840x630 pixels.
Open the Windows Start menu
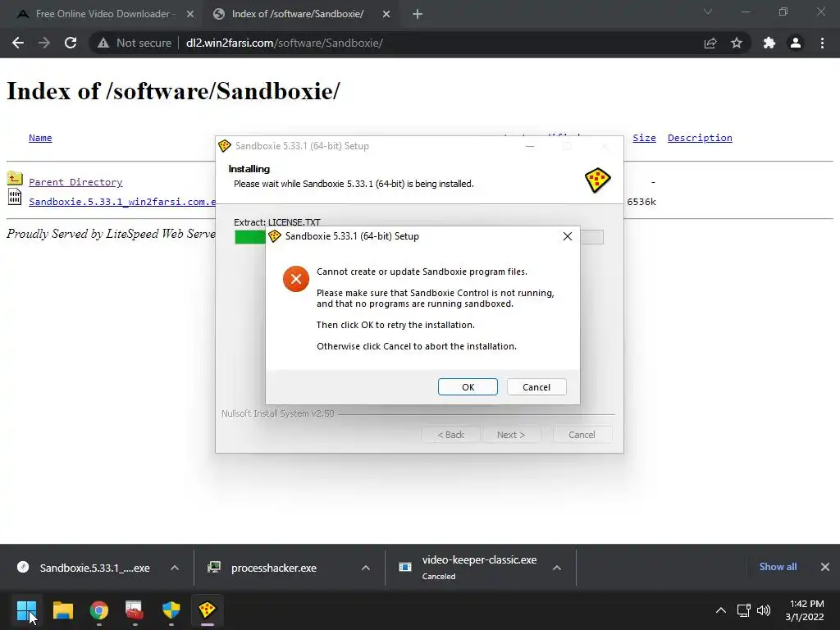coord(26,609)
